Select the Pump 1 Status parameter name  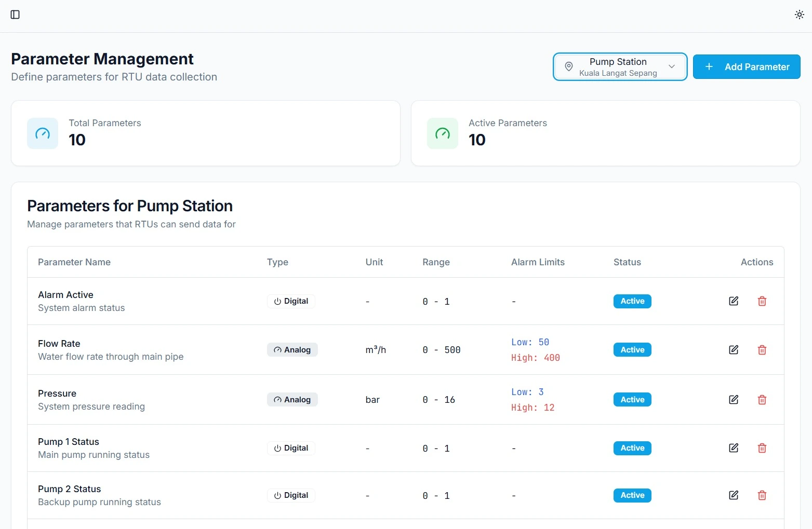[69, 442]
